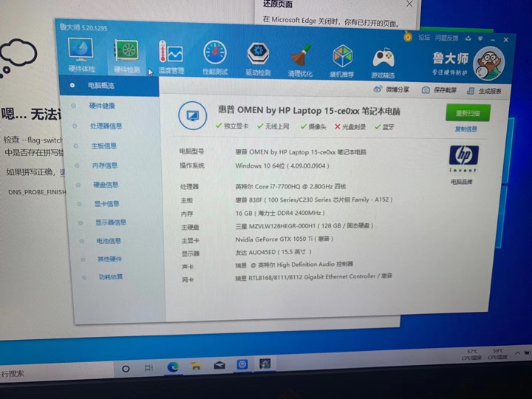532x399 pixels.
Task: Open 装机推荐 software recommendations
Action: click(342, 61)
